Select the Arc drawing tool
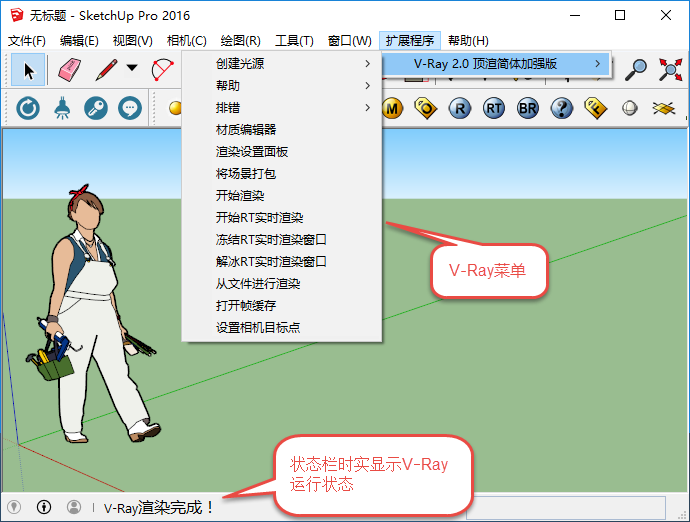Viewport: 690px width, 522px height. pyautogui.click(x=162, y=70)
